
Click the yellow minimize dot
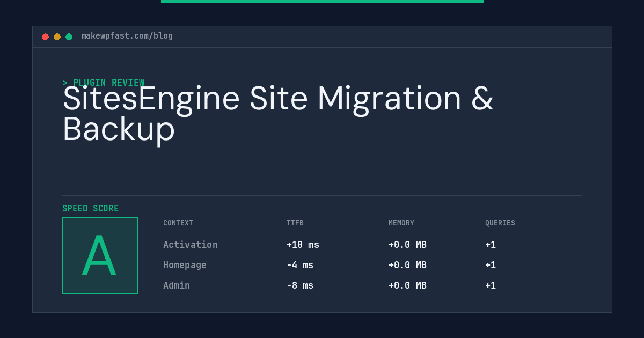(x=57, y=36)
